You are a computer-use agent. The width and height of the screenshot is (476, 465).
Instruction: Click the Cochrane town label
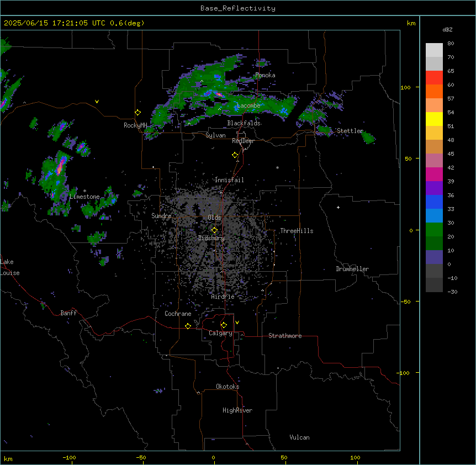[x=178, y=314]
